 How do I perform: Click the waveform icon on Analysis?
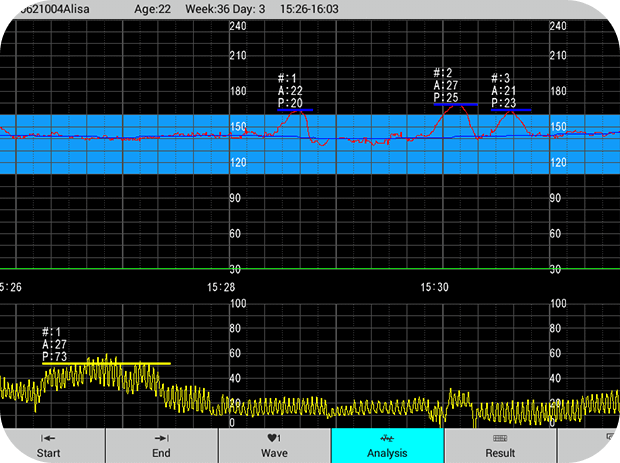[387, 438]
